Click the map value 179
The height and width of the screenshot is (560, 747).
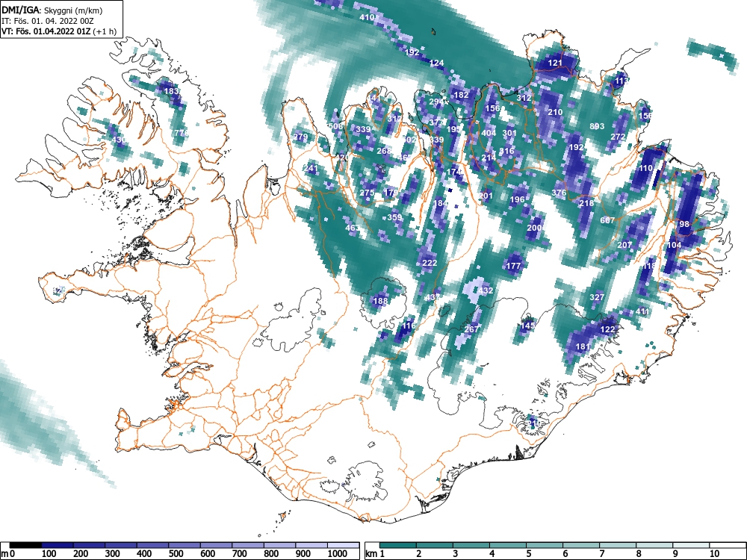click(391, 193)
